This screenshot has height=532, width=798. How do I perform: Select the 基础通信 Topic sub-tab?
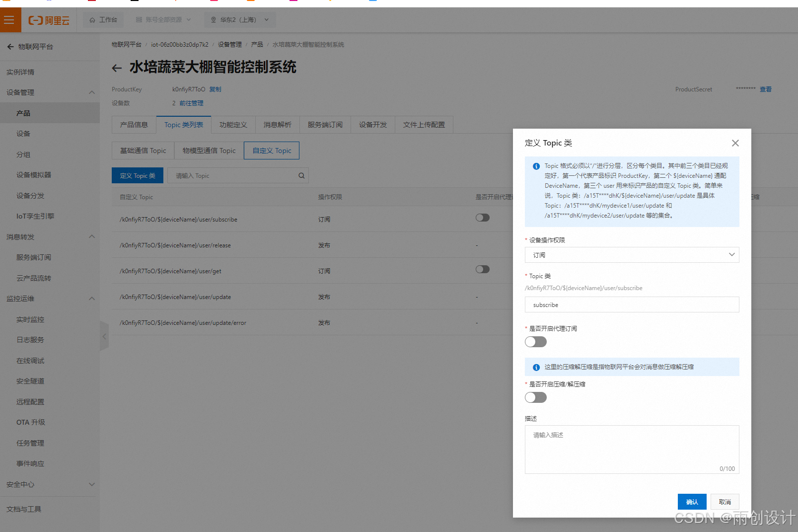coord(143,151)
